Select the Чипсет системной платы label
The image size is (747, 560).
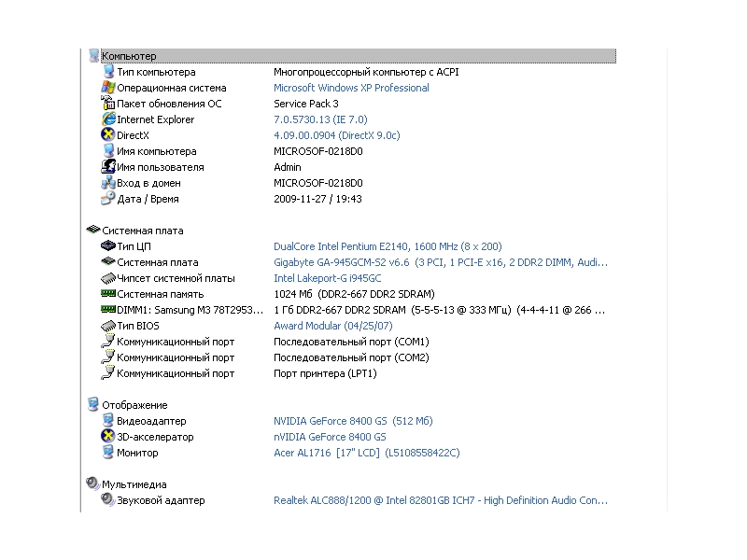pyautogui.click(x=176, y=278)
